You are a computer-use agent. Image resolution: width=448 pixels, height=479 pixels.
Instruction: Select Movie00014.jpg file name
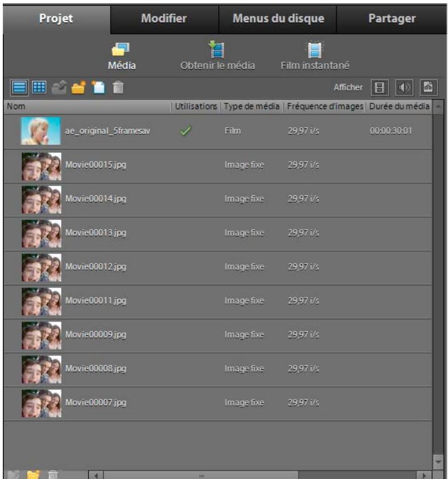point(95,199)
